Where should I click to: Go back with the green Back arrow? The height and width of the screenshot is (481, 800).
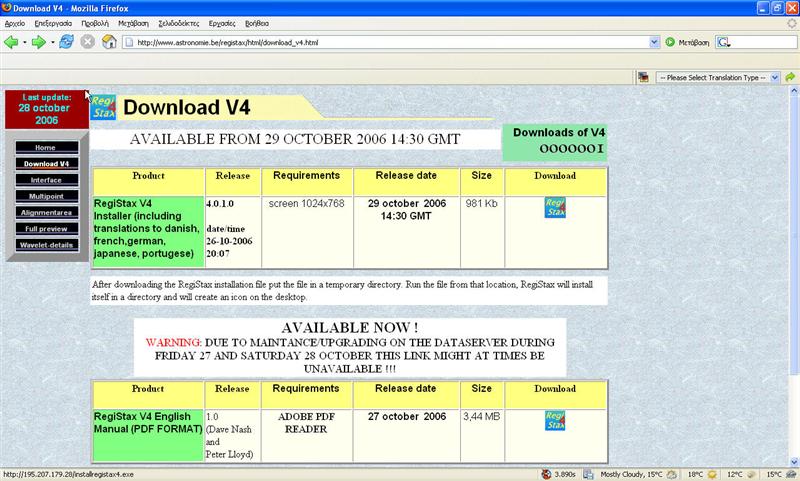click(x=11, y=42)
